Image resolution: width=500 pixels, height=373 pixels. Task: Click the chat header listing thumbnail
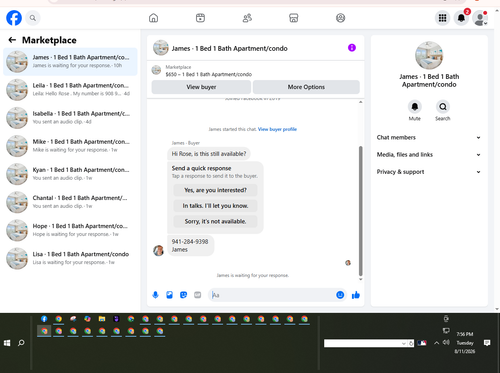(x=161, y=48)
